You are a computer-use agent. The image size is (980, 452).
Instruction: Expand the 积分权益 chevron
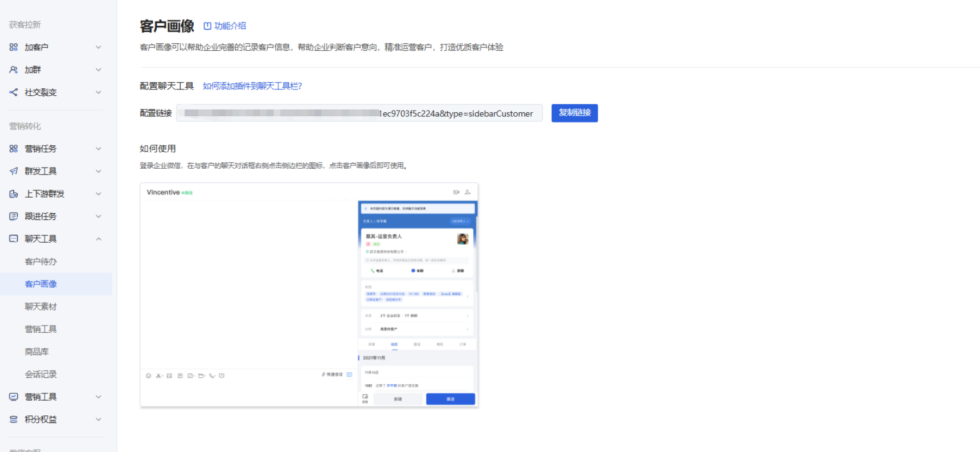[x=99, y=419]
